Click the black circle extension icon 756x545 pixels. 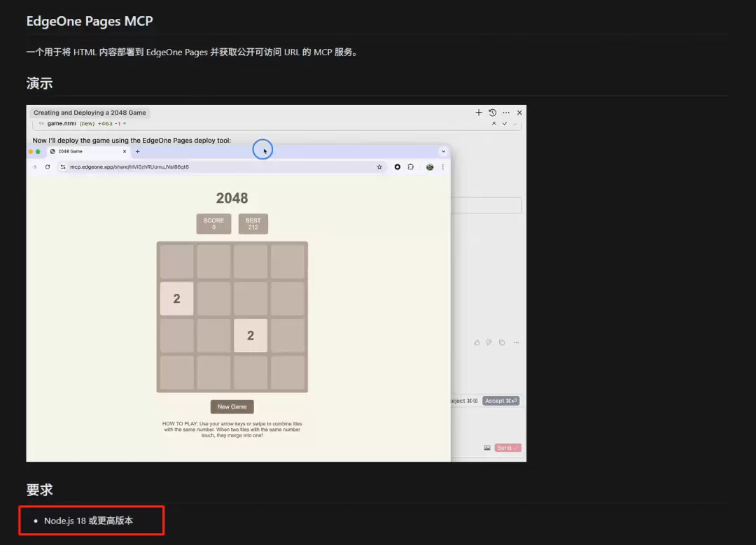click(398, 167)
